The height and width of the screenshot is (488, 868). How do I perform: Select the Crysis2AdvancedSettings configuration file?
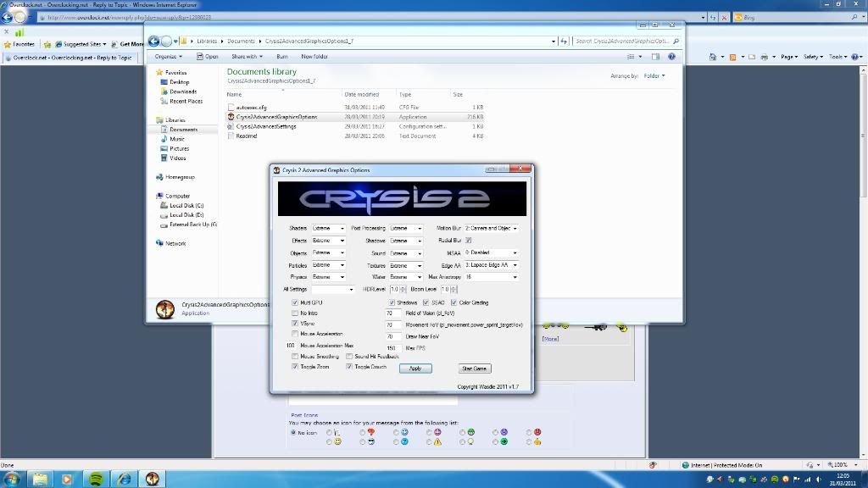pyautogui.click(x=354, y=126)
